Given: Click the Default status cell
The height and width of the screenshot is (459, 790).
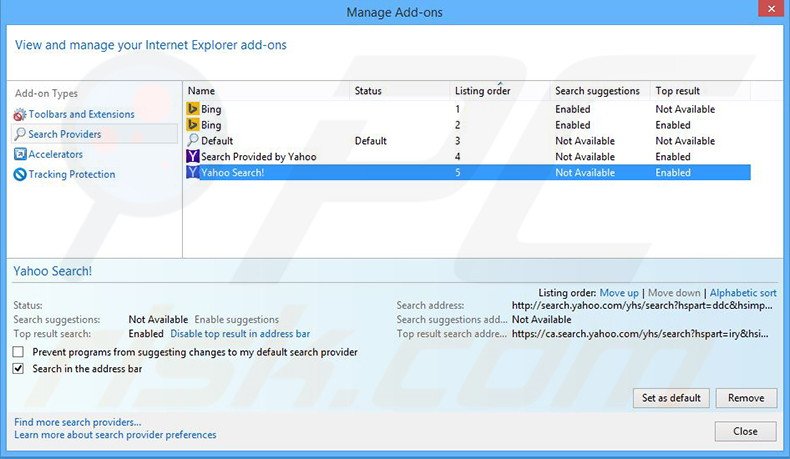Looking at the screenshot, I should 371,141.
